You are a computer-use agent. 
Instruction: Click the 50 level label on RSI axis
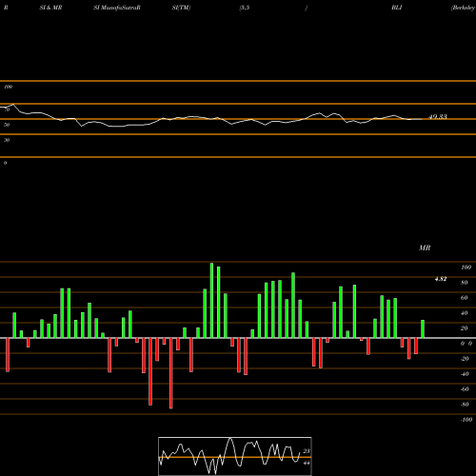click(x=7, y=125)
